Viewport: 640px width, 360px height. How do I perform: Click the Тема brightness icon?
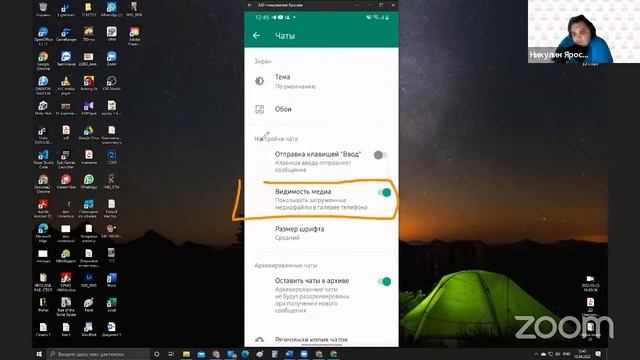(260, 81)
